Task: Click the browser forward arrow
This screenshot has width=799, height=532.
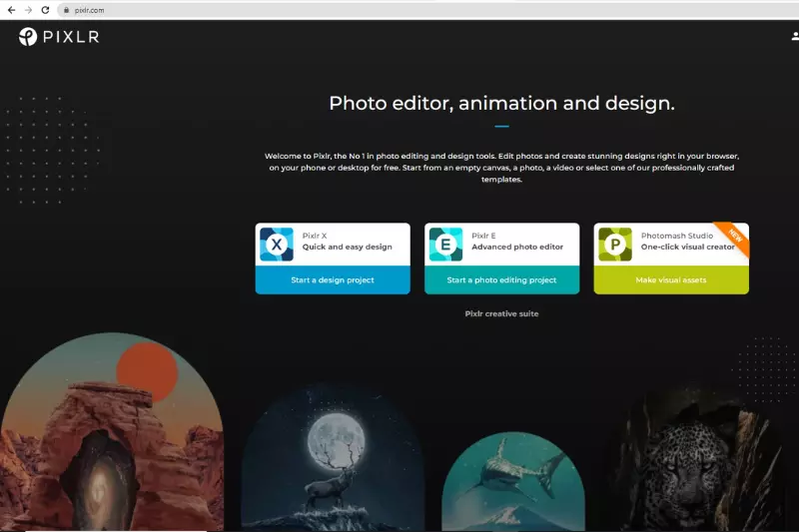Action: [x=28, y=10]
